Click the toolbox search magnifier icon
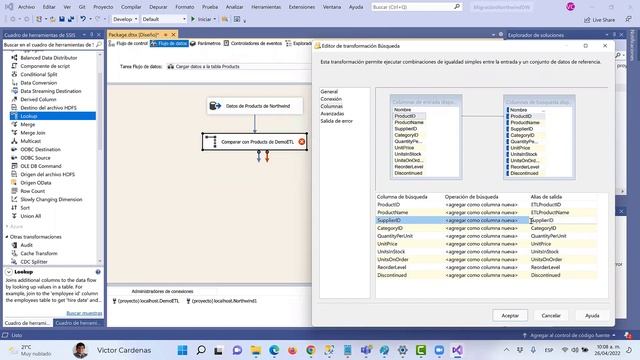This screenshot has width=640, height=360. pyautogui.click(x=99, y=44)
